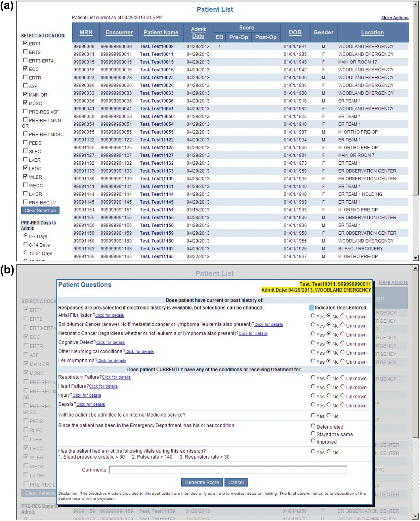
Task: Open patient Test, Test11133 from the list
Action: 156,171
